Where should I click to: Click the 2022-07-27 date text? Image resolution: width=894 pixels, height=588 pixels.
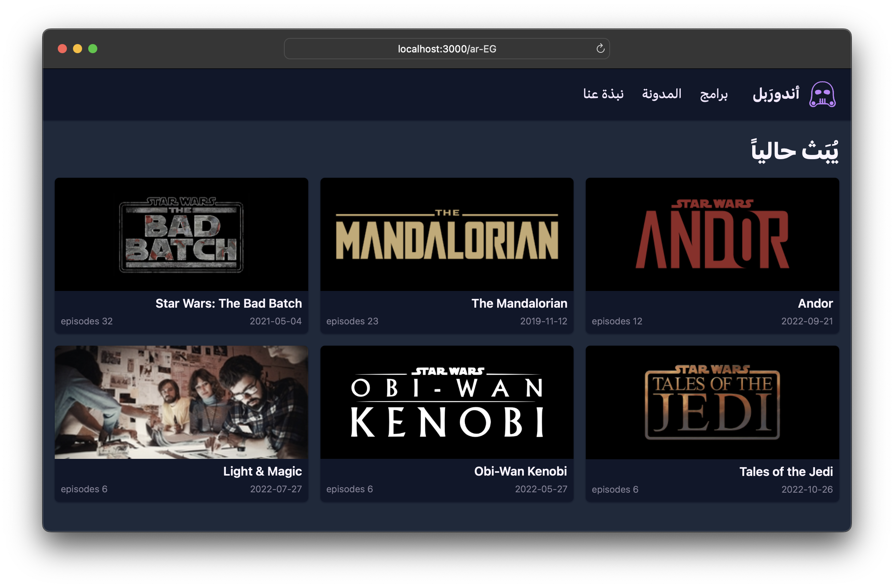pos(276,489)
